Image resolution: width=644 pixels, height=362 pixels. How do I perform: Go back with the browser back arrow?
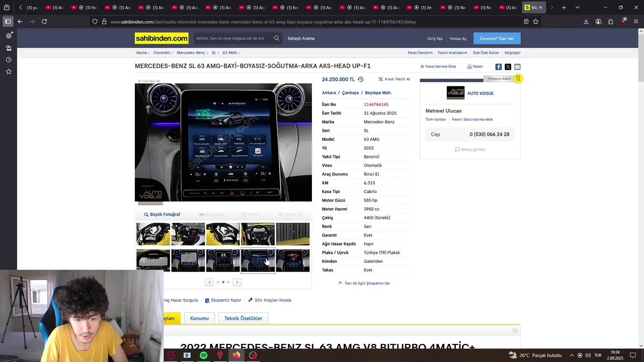coord(20,22)
